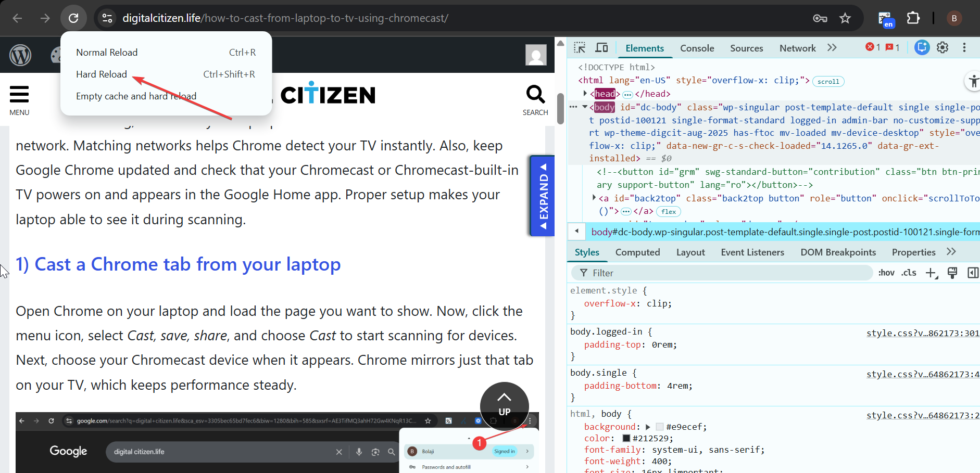Screen dimensions: 980x473
Task: Open actions menu dots beside body node
Action: pyautogui.click(x=573, y=107)
